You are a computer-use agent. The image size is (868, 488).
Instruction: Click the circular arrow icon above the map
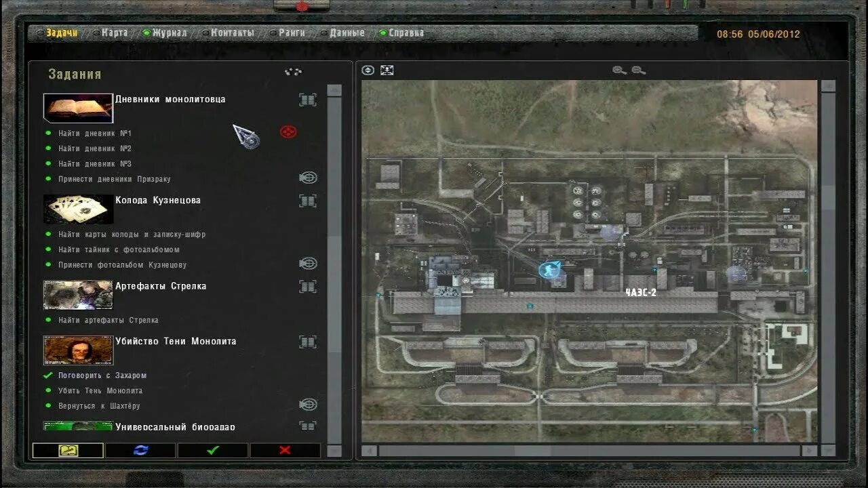(x=368, y=70)
